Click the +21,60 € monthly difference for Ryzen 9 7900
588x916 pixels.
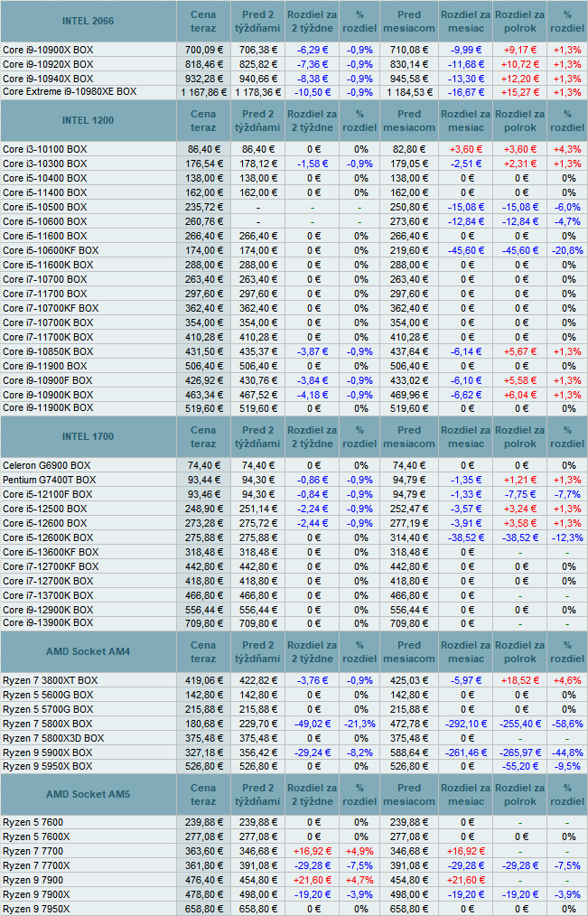(x=465, y=881)
